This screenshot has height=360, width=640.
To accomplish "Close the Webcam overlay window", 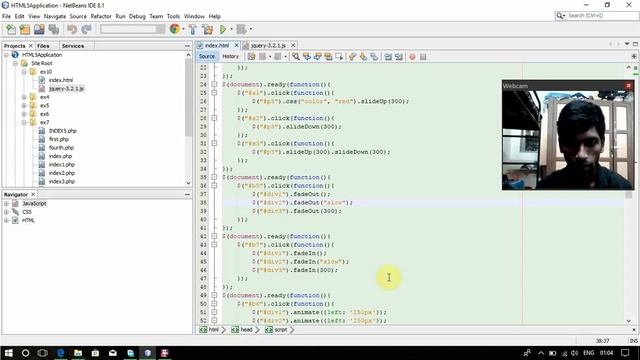I will coord(629,86).
